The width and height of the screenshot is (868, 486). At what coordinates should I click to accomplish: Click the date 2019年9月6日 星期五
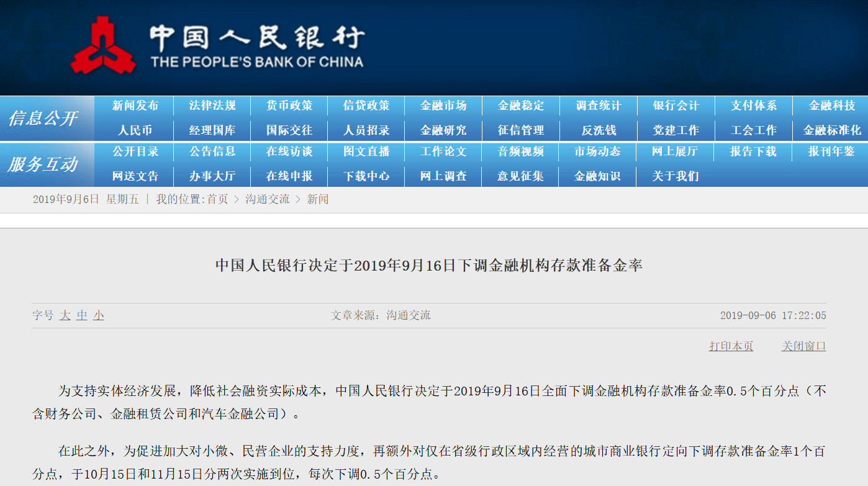point(86,199)
